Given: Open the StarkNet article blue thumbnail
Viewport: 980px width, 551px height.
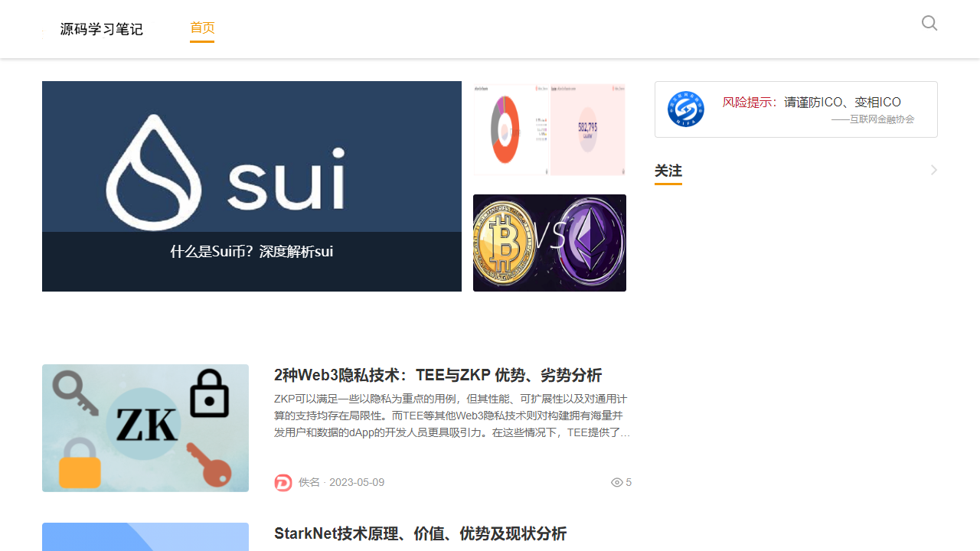Looking at the screenshot, I should [x=145, y=536].
